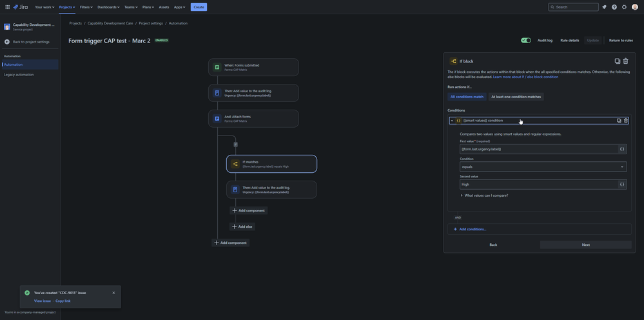Select Automation in the sidebar
Viewport: 644px width, 320px height.
pyautogui.click(x=30, y=65)
